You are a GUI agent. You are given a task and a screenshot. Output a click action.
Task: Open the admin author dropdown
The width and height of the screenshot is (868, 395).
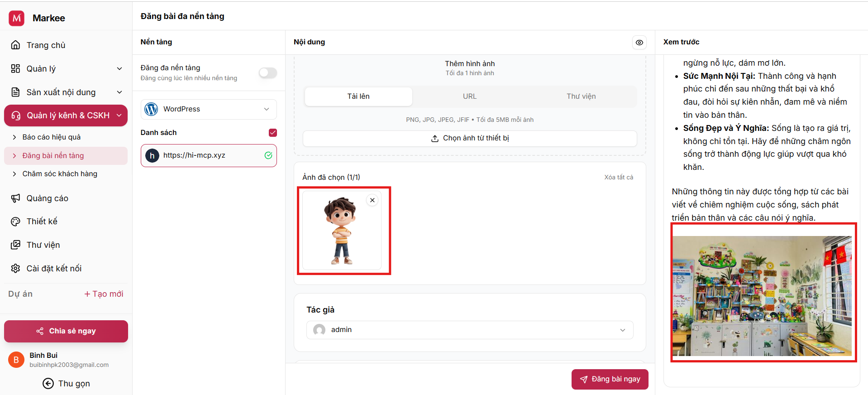(470, 330)
